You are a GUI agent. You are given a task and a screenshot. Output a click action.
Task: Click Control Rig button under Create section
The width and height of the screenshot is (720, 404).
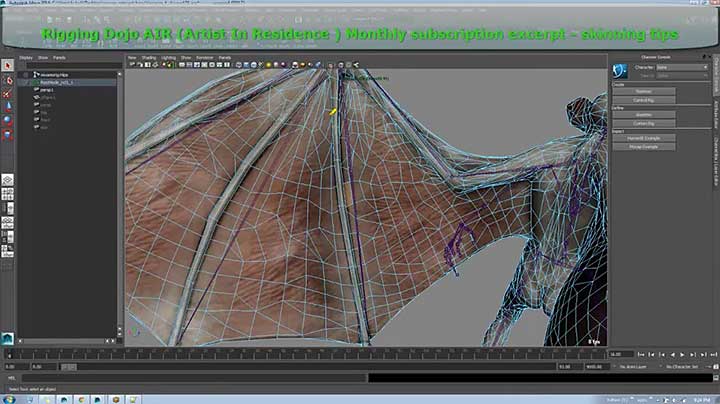coord(644,100)
